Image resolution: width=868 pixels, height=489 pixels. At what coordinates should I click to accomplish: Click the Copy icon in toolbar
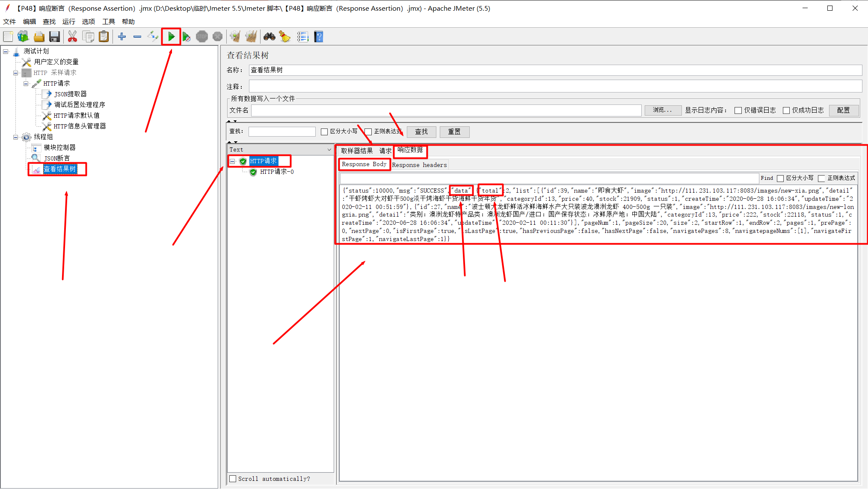coord(88,37)
